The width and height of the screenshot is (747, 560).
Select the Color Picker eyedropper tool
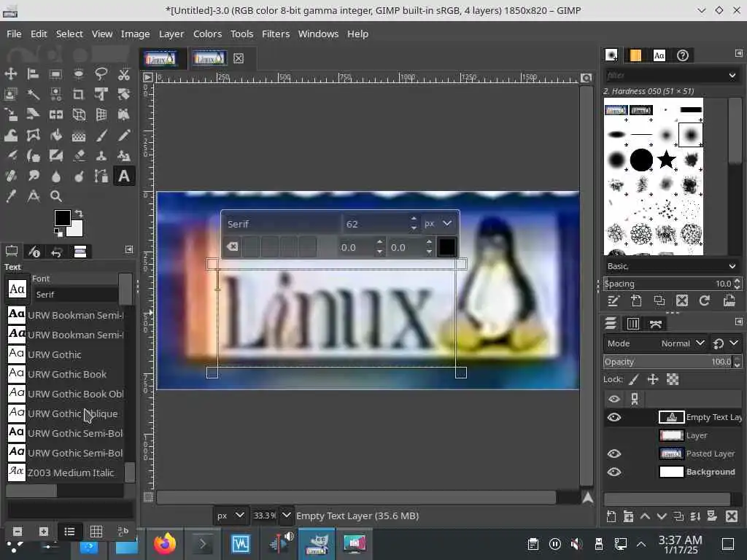click(x=10, y=196)
